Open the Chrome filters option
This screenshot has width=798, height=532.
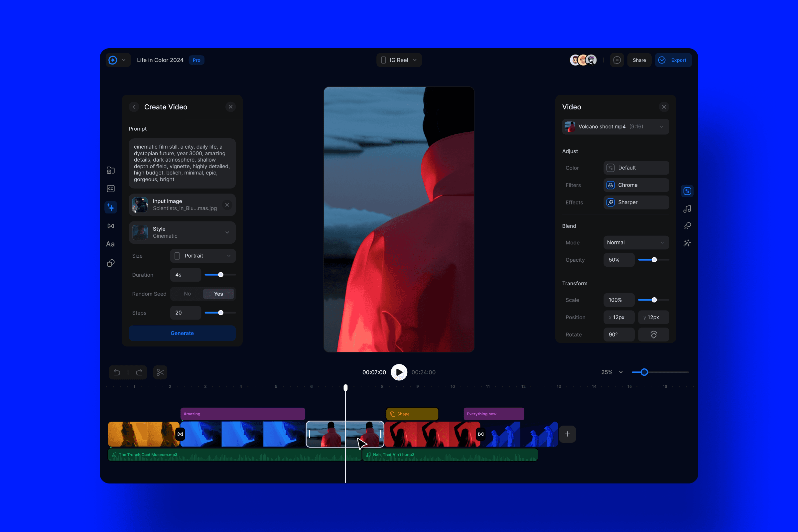pyautogui.click(x=636, y=185)
